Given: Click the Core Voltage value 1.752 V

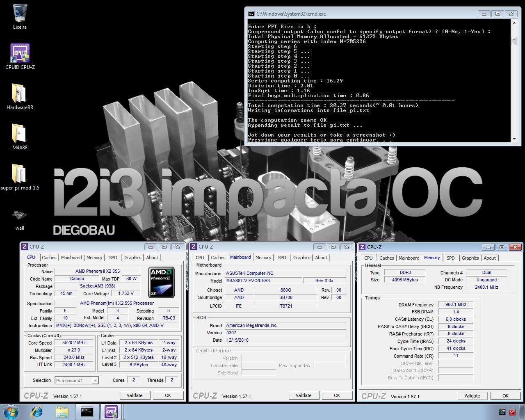Looking at the screenshot, I should 126,294.
